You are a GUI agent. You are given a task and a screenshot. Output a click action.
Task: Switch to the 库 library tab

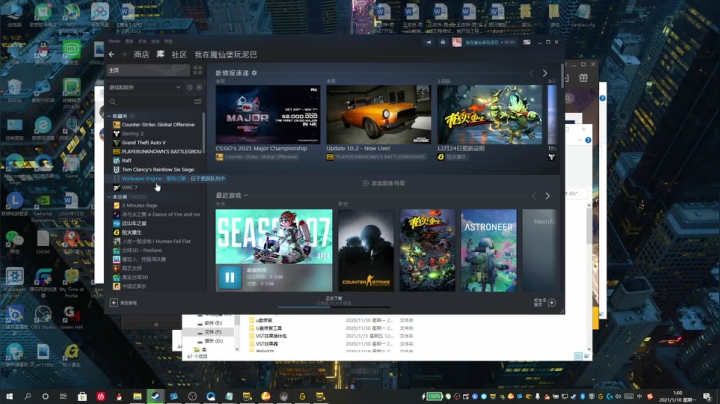[x=160, y=55]
